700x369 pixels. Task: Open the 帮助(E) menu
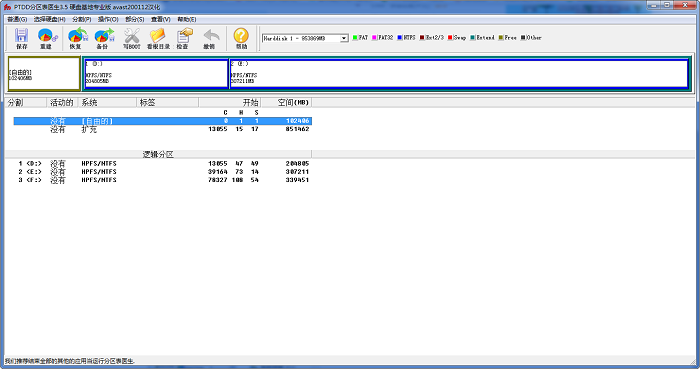pyautogui.click(x=187, y=19)
